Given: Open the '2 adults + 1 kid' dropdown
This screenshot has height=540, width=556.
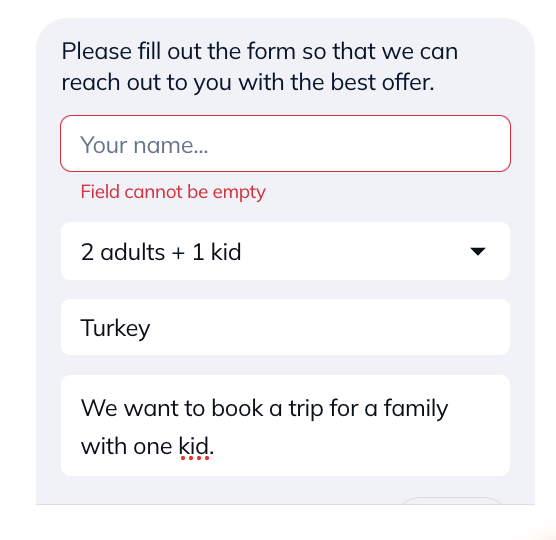Looking at the screenshot, I should tap(285, 251).
